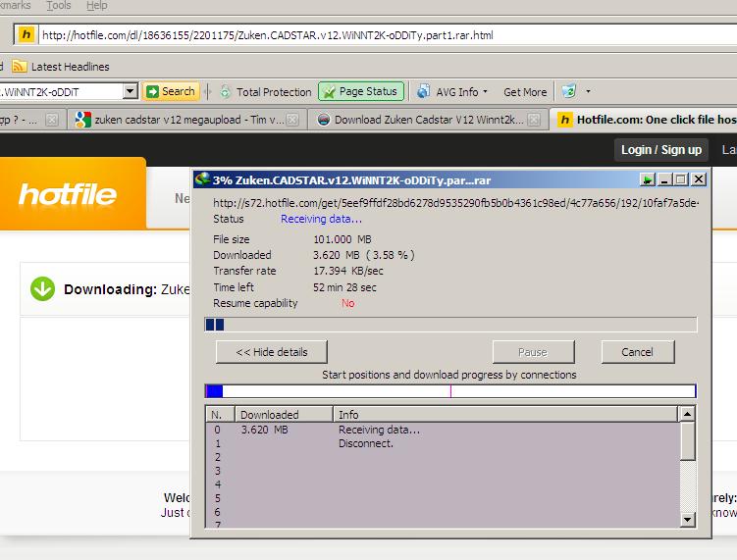Click the Info column header

click(x=505, y=415)
